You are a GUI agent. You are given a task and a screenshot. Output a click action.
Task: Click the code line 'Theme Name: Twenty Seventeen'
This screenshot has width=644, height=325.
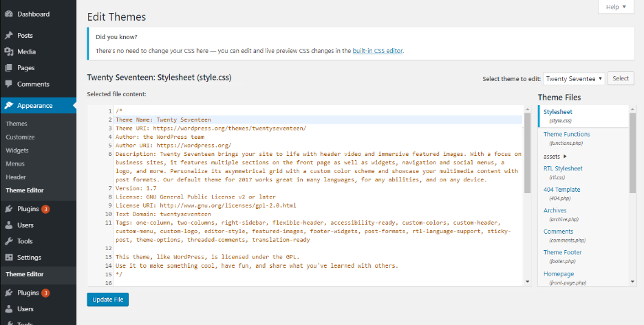tap(163, 120)
